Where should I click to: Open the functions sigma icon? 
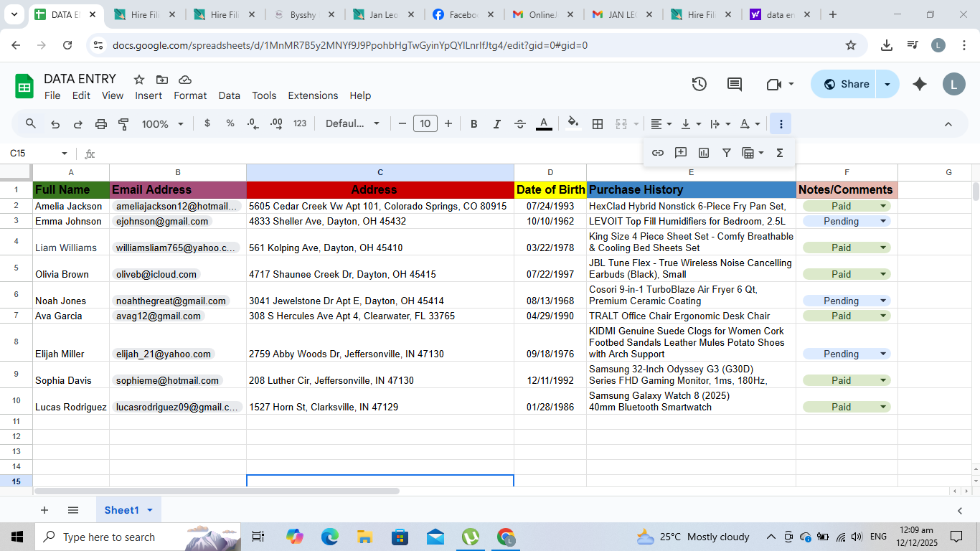[x=780, y=153]
